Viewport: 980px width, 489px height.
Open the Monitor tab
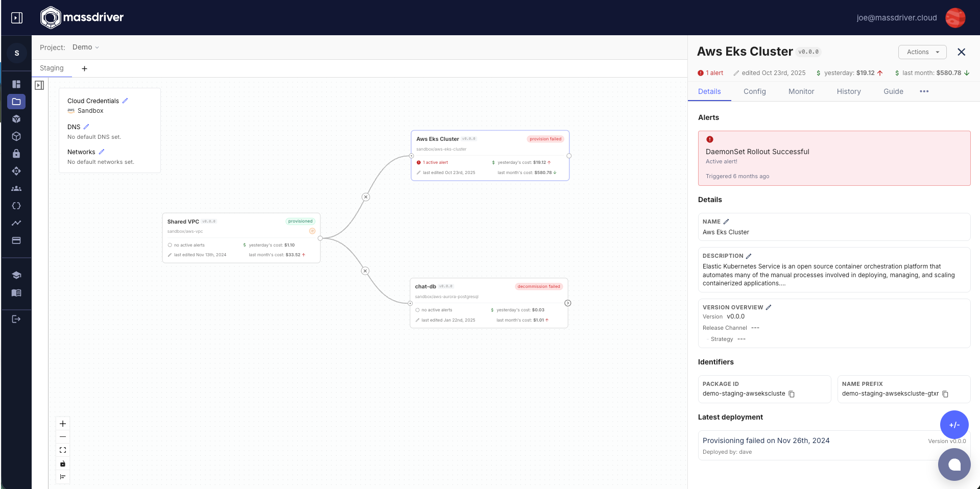801,91
